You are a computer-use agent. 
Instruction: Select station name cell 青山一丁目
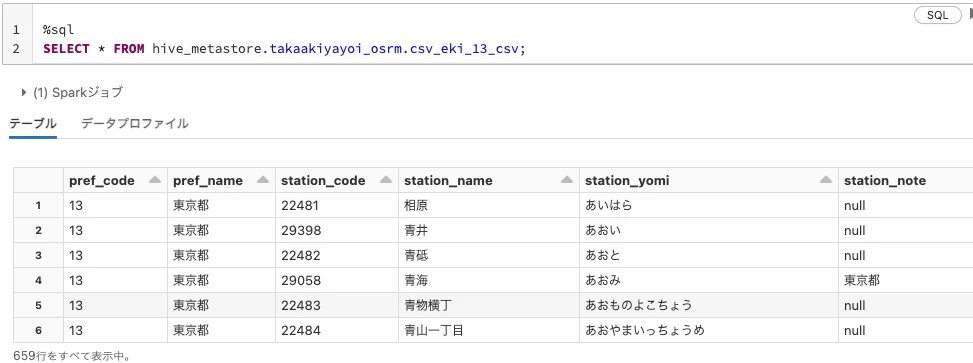[489, 330]
